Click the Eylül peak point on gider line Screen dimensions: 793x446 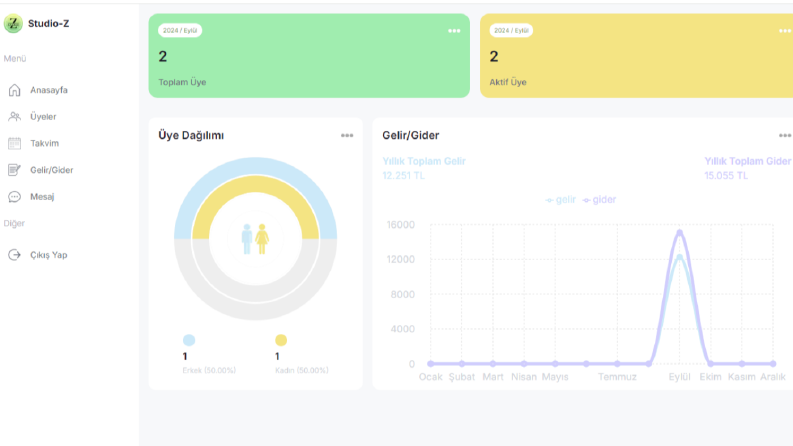[680, 233]
